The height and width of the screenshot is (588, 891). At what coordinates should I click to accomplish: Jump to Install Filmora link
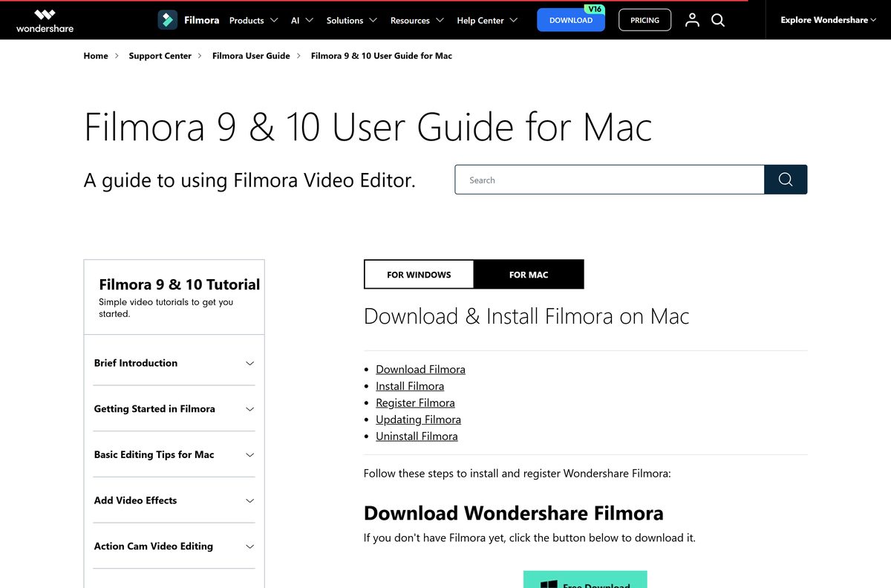[x=410, y=386]
